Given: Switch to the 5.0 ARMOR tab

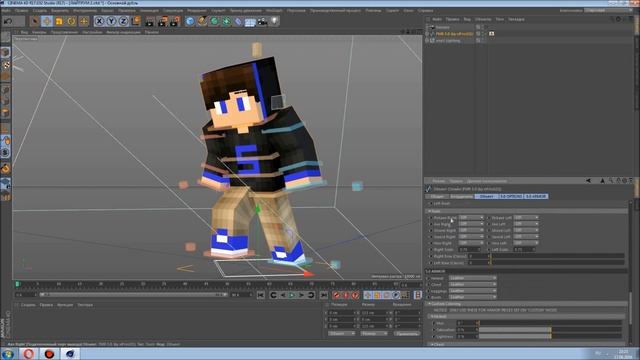Looking at the screenshot, I should (536, 196).
